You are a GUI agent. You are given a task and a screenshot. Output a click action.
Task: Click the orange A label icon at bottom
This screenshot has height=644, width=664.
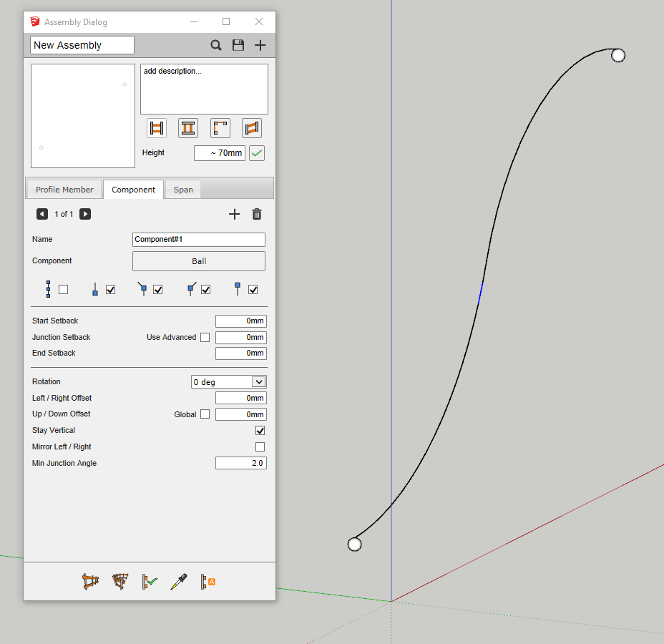point(208,582)
